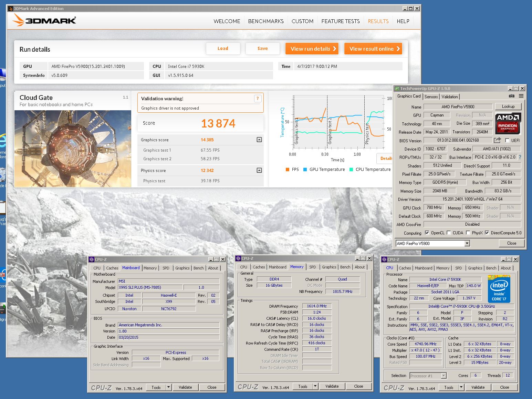Screen dimensions: 532x399
Task: Click the Details button on the chart
Action: point(385,158)
